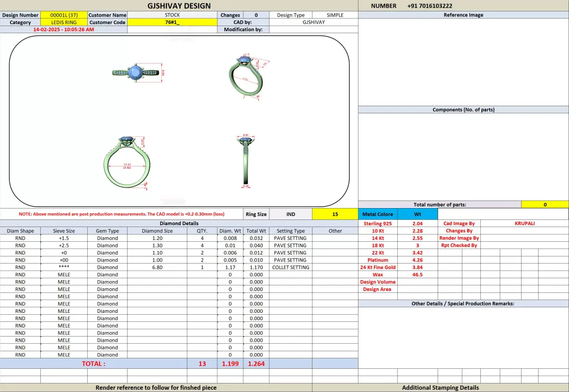The width and height of the screenshot is (569, 392).
Task: Select the perspective ring render thumbnail
Action: click(247, 76)
